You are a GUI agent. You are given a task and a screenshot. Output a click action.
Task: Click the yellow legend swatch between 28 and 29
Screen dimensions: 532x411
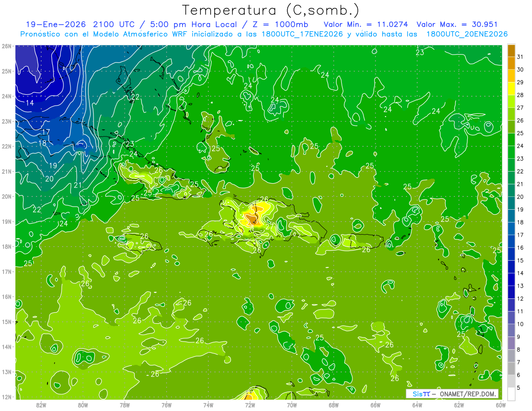coord(511,89)
